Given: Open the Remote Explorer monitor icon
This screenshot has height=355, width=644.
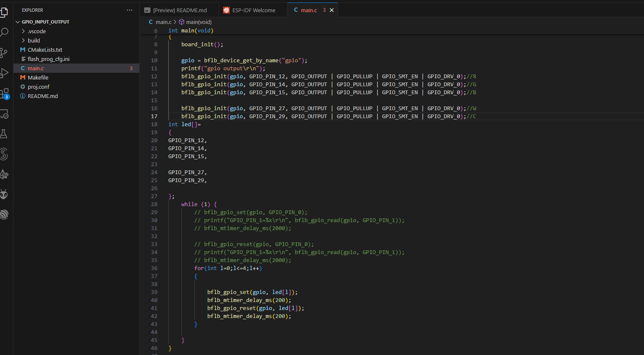Looking at the screenshot, I should point(4,114).
